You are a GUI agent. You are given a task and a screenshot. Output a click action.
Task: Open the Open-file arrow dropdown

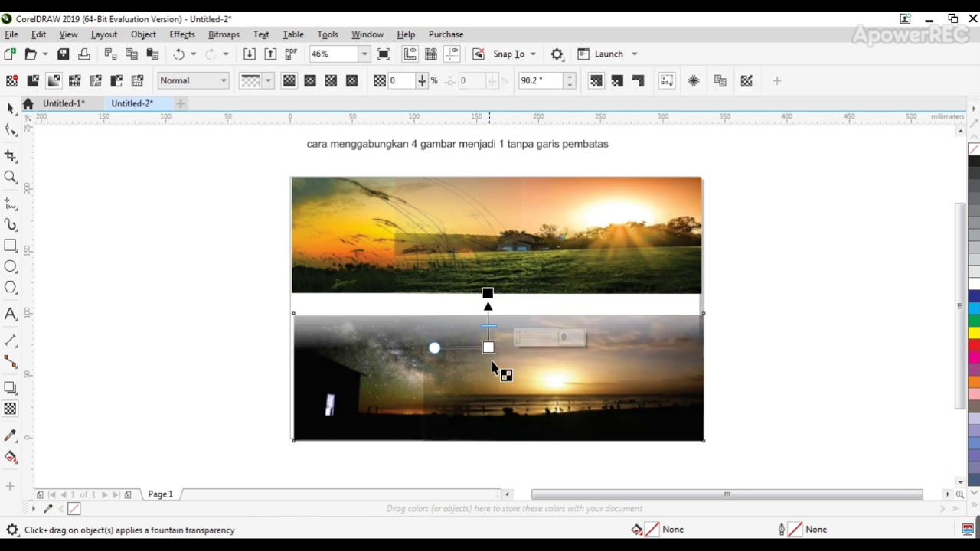pos(45,54)
